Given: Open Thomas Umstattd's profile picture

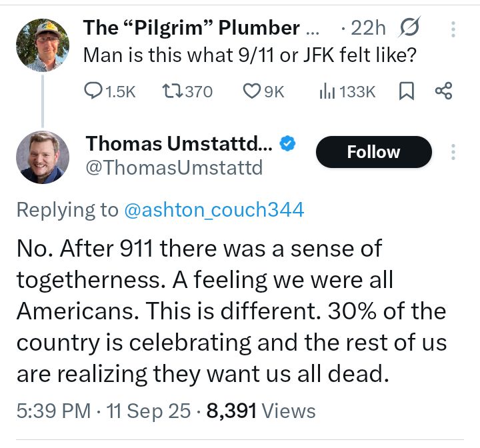Looking at the screenshot, I should click(43, 157).
